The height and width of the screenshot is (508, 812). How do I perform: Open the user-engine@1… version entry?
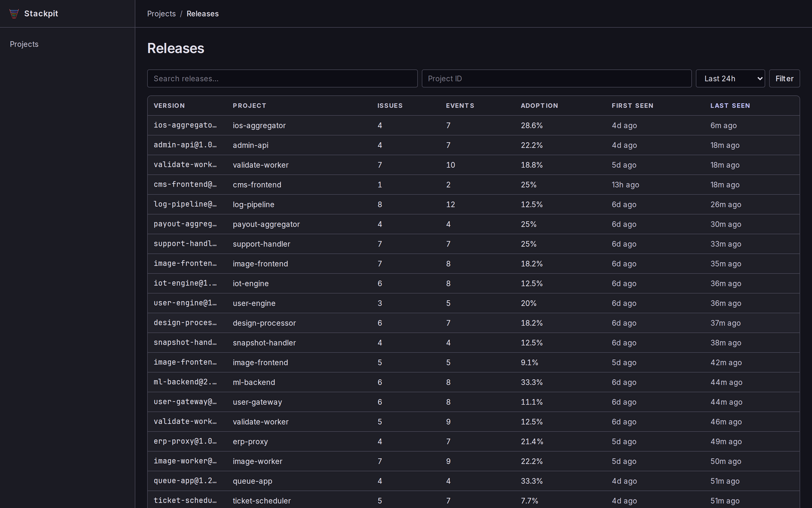[185, 304]
